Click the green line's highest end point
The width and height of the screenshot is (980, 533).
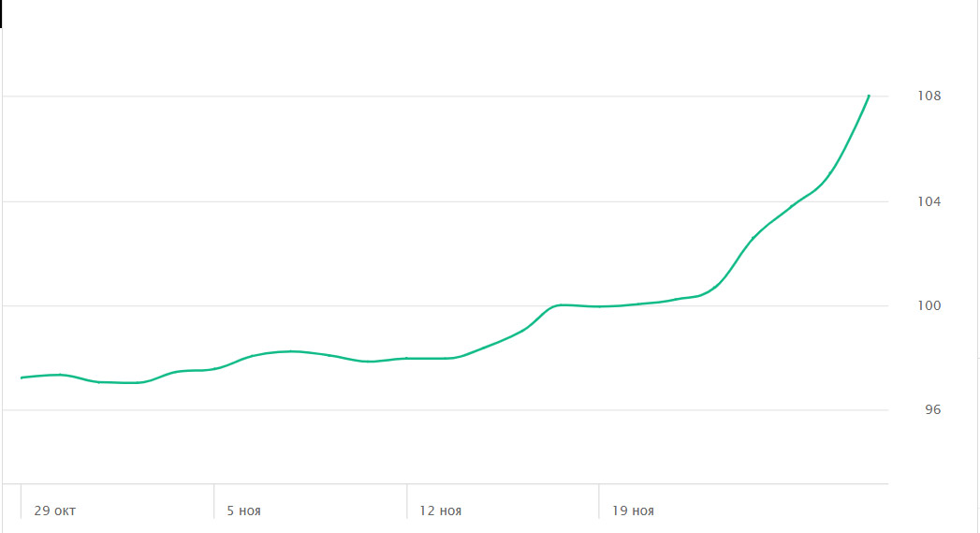pos(869,96)
